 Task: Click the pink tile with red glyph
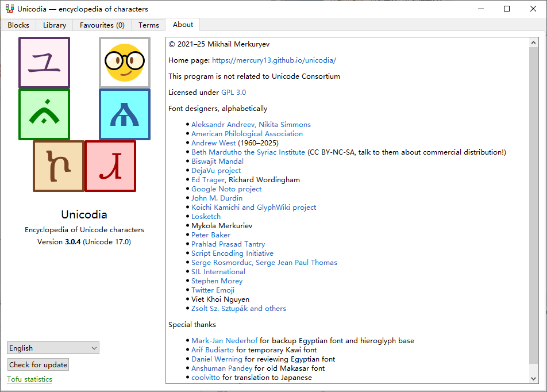click(x=110, y=166)
